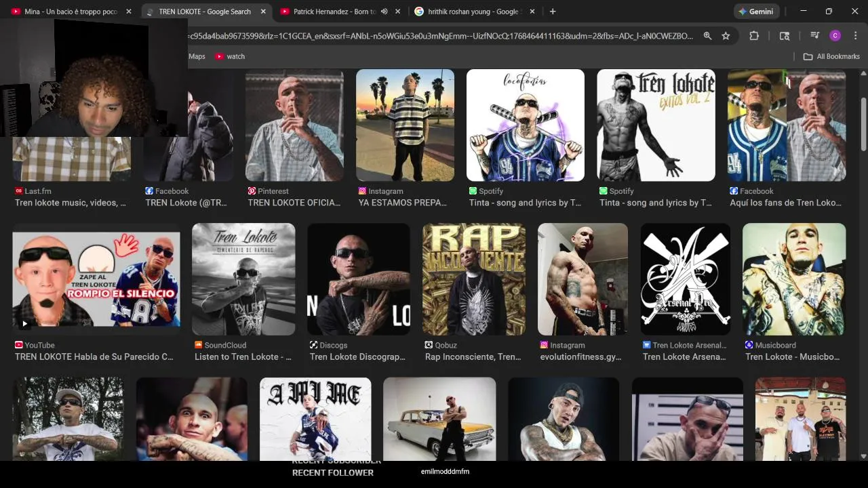Open yellow classic car image result
Screen dimensions: 868x488
pyautogui.click(x=439, y=419)
